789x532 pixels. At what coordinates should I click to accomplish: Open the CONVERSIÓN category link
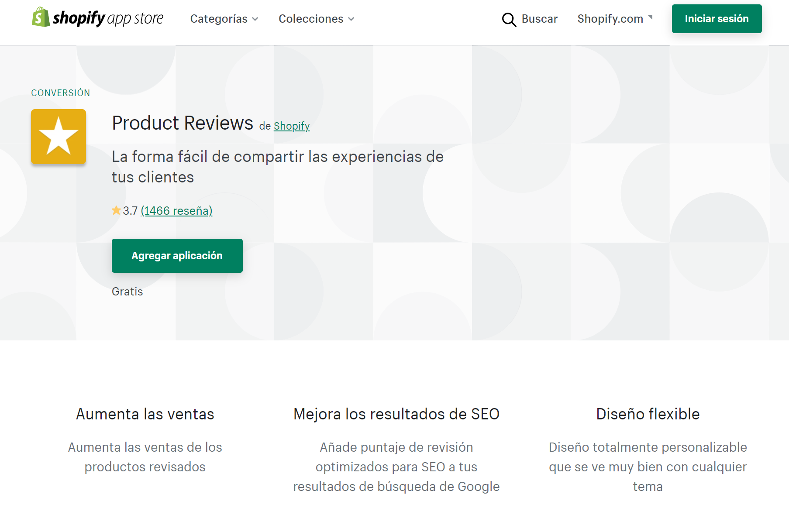point(60,93)
